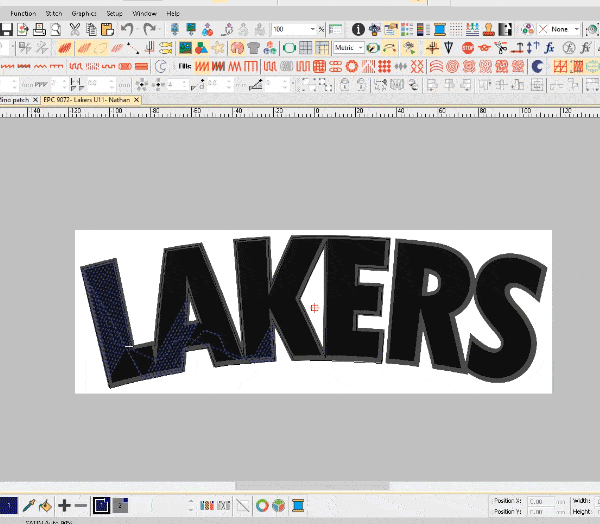Click the Save floppy disk icon

[6, 29]
